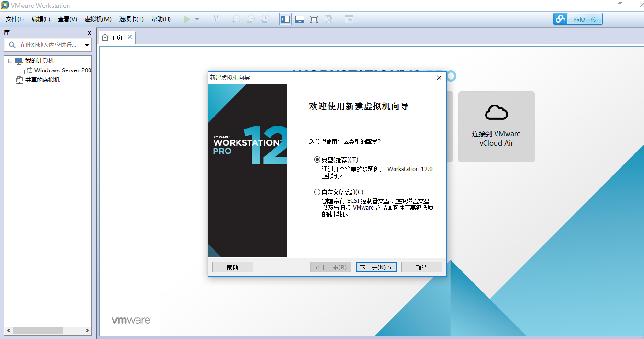Switch to the 主页 tab

117,37
